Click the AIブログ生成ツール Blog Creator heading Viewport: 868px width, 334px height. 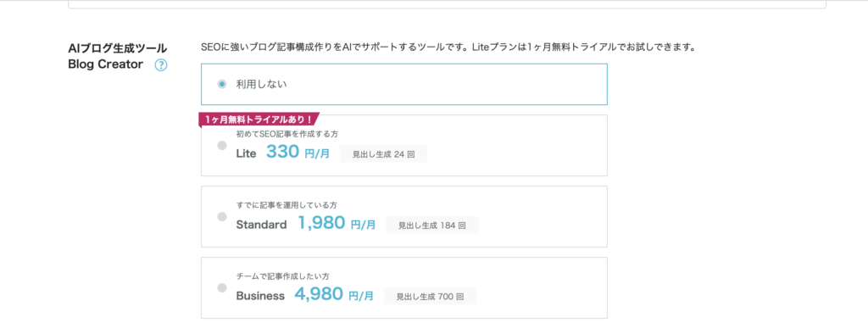pyautogui.click(x=117, y=56)
